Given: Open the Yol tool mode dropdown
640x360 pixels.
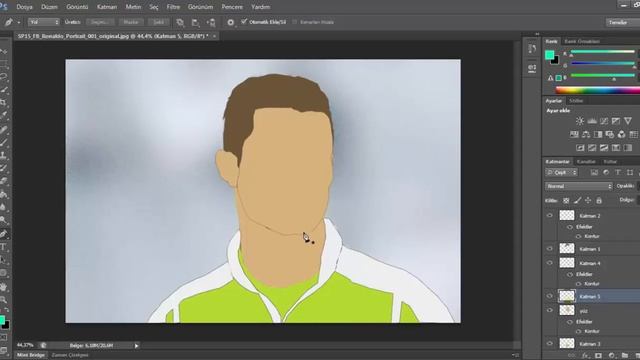Looking at the screenshot, I should 44,22.
